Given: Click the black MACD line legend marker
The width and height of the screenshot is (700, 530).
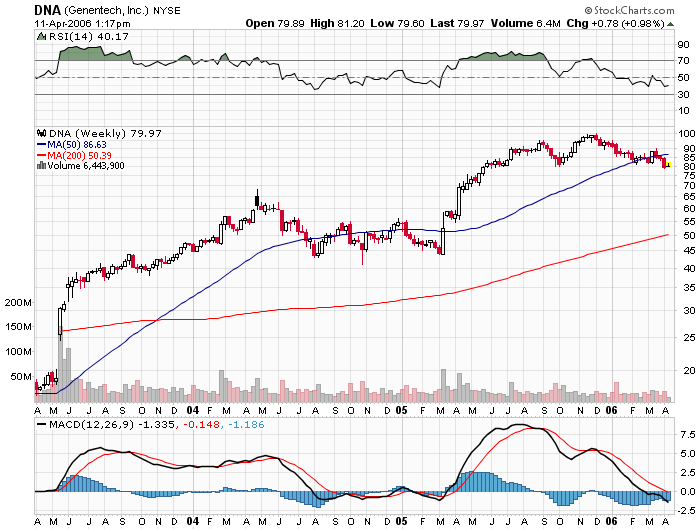Looking at the screenshot, I should (42, 425).
